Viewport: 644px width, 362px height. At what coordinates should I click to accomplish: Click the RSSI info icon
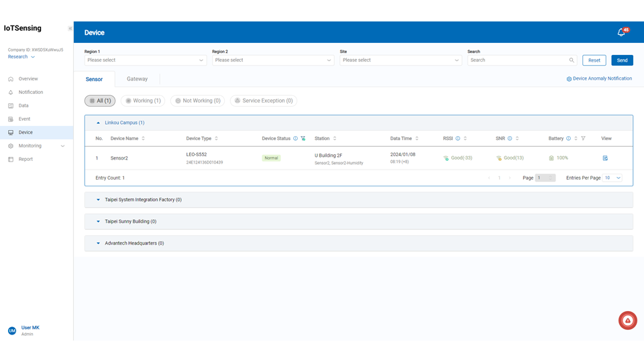pos(458,139)
